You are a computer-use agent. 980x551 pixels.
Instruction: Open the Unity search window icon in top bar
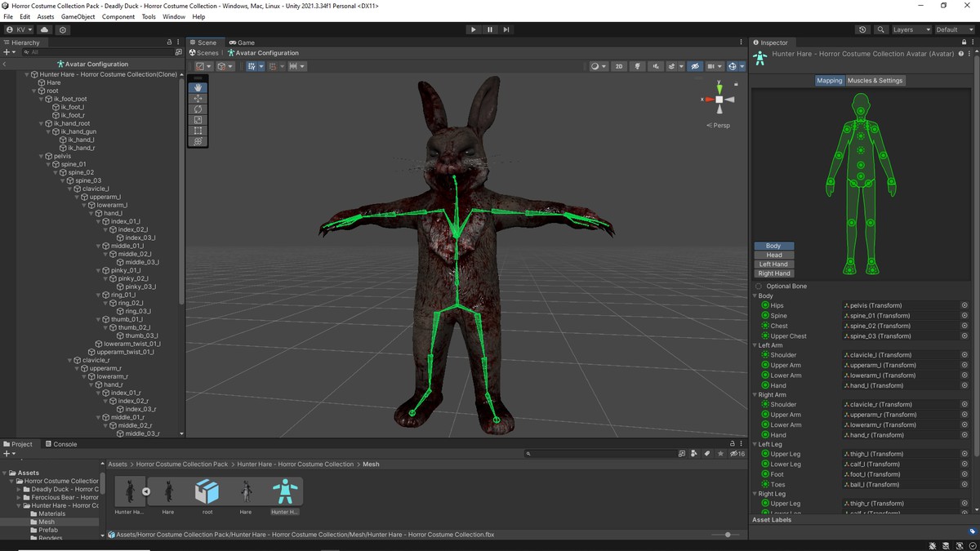pyautogui.click(x=880, y=29)
